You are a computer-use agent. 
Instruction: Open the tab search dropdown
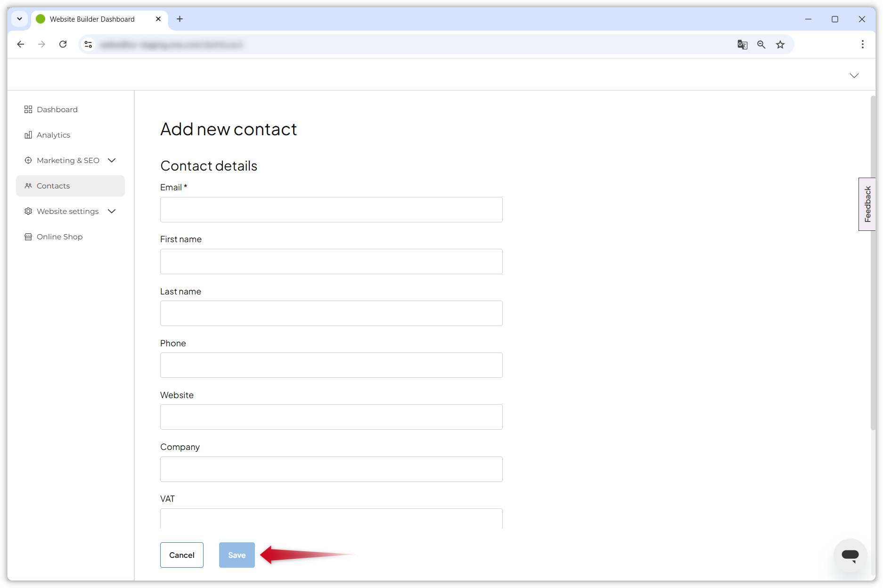click(19, 19)
